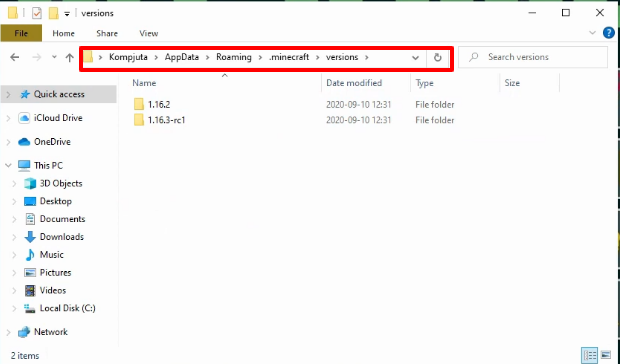Viewport: 620px width, 364px height.
Task: Open Music in the sidebar
Action: [51, 255]
